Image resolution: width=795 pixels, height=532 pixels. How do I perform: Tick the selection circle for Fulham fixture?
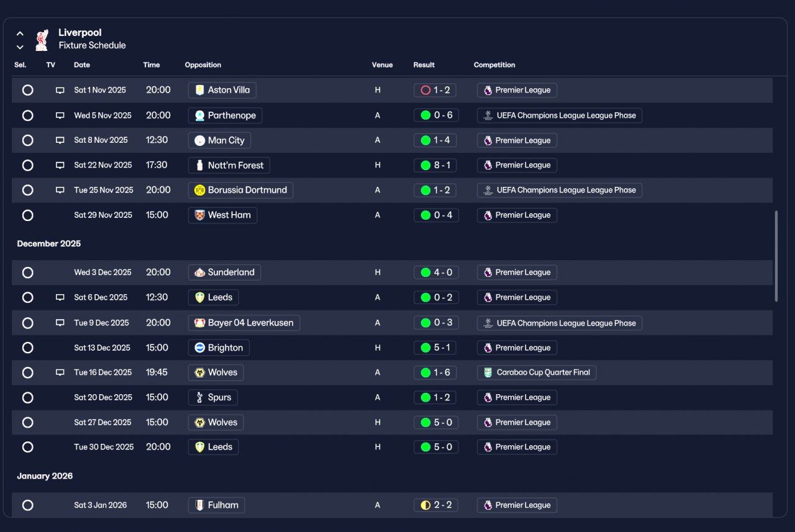27,505
